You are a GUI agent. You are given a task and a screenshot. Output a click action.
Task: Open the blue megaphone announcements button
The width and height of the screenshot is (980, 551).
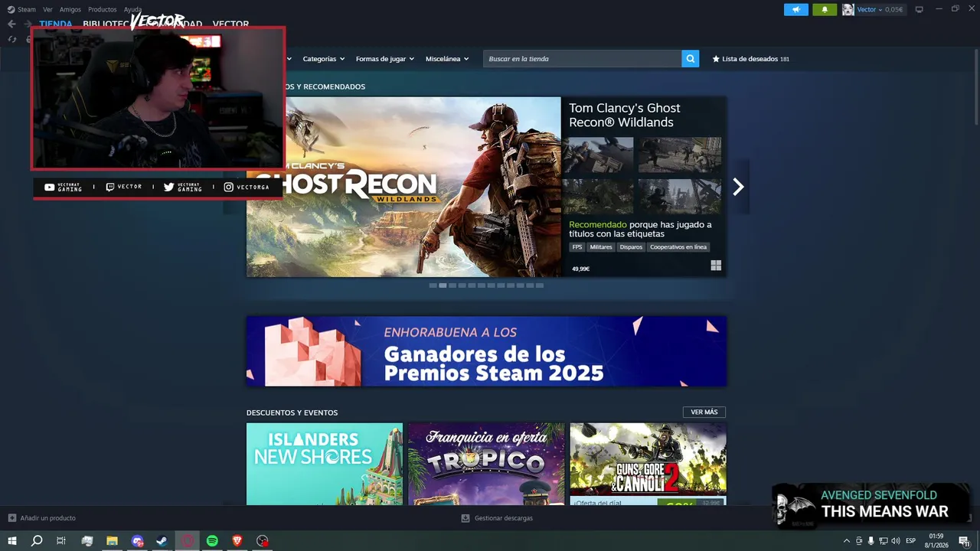pos(796,9)
